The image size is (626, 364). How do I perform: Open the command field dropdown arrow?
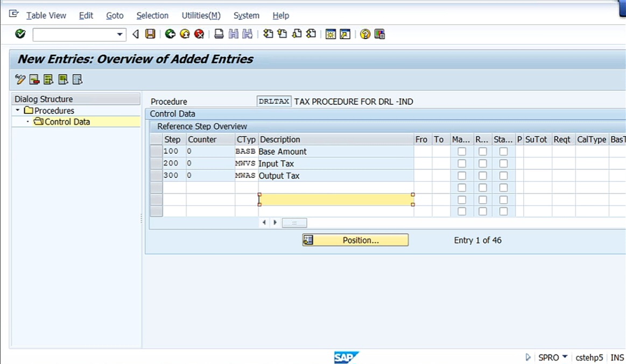click(119, 34)
